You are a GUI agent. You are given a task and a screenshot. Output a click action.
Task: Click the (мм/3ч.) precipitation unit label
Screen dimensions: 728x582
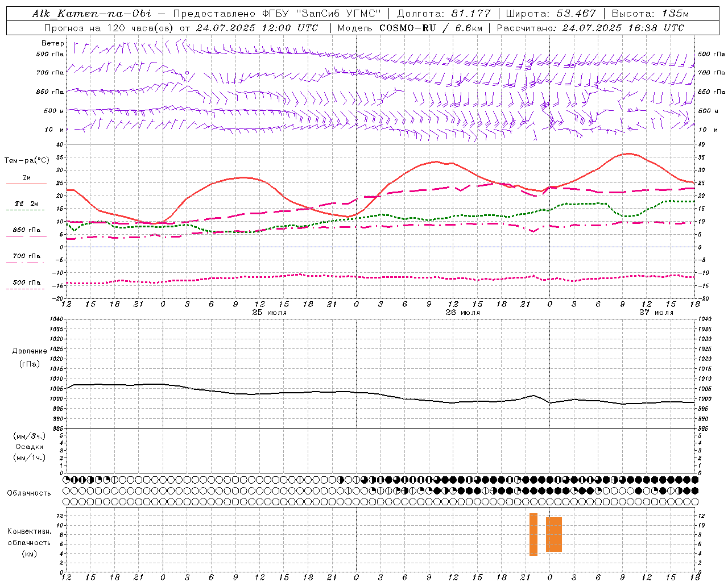pos(30,436)
